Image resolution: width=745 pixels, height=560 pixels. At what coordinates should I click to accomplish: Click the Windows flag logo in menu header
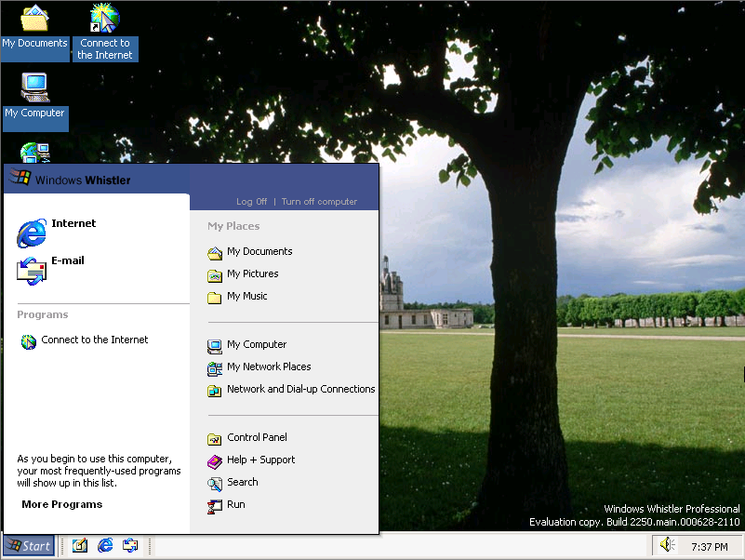20,178
